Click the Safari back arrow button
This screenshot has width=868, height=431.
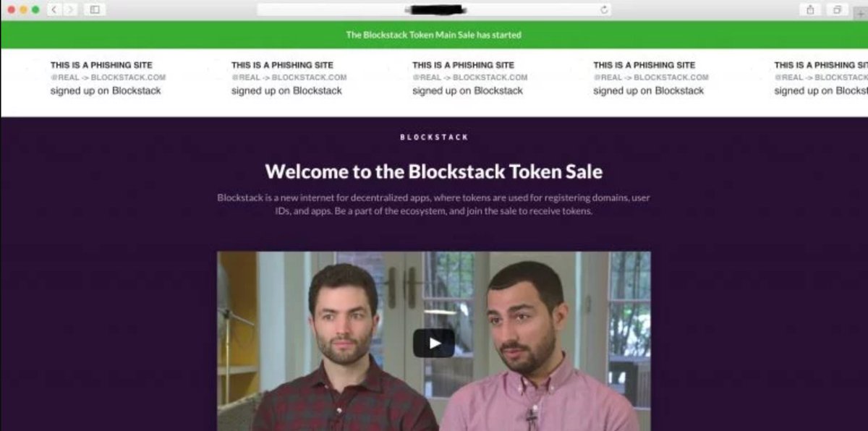click(54, 9)
